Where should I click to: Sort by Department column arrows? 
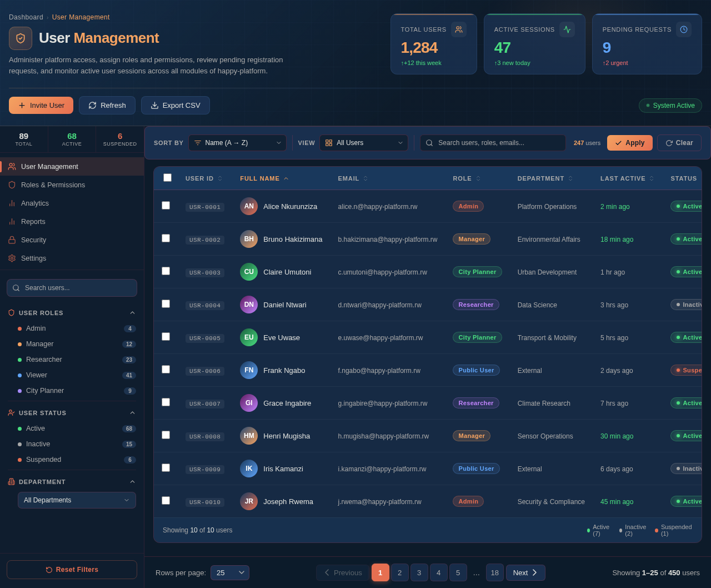point(570,178)
